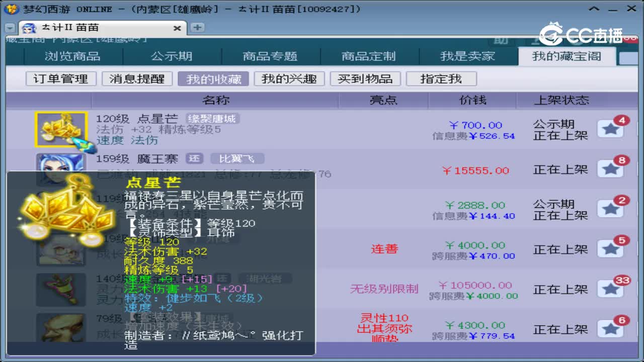The height and width of the screenshot is (362, 644).
Task: Toggle the star on the ¥4000 连善 item
Action: click(x=611, y=249)
